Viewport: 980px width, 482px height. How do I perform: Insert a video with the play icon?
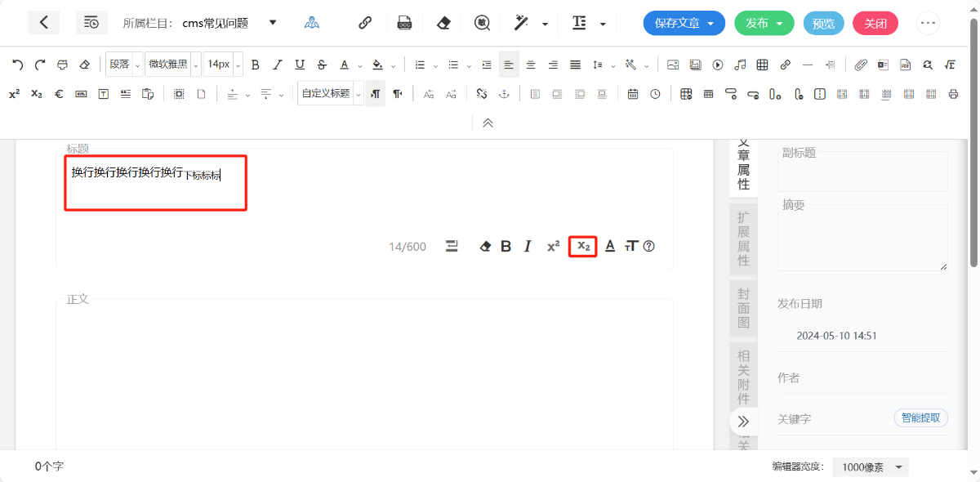pos(718,65)
